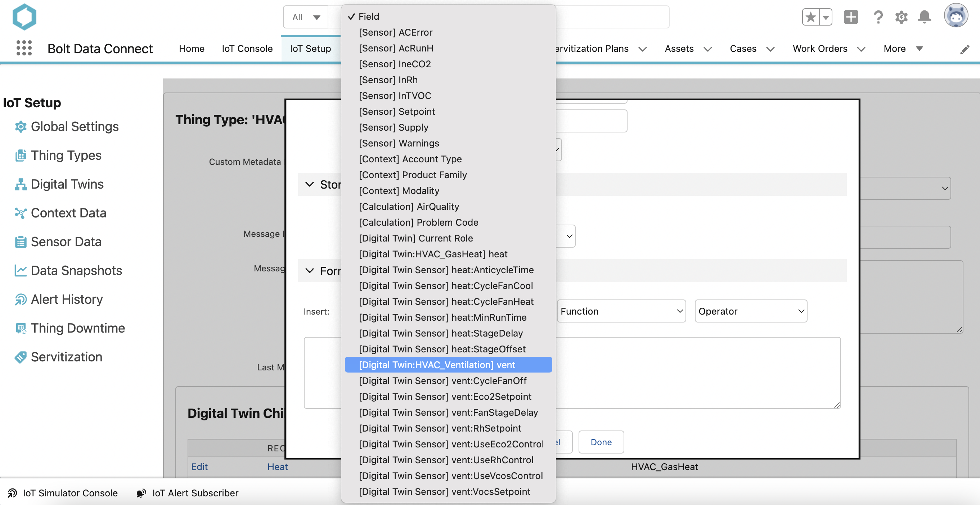The image size is (980, 505).
Task: Click the Bolt Data Connect hexagon logo
Action: click(24, 17)
